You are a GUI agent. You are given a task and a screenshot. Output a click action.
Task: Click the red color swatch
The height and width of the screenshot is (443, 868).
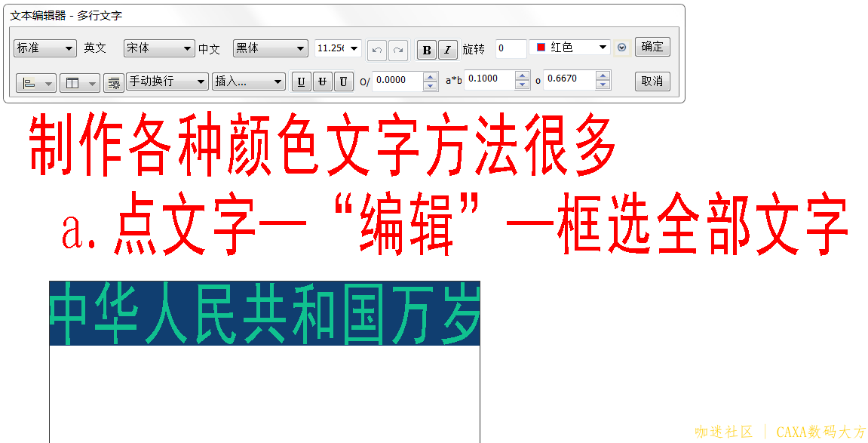pyautogui.click(x=541, y=48)
